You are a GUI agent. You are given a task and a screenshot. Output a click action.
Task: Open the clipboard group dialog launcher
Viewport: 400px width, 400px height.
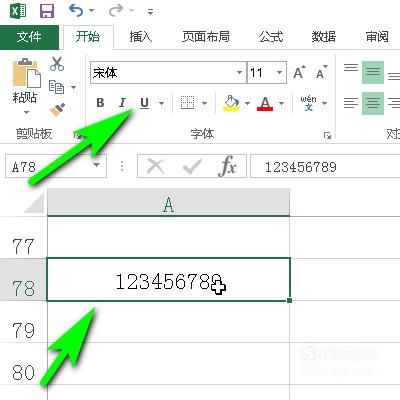click(77, 135)
